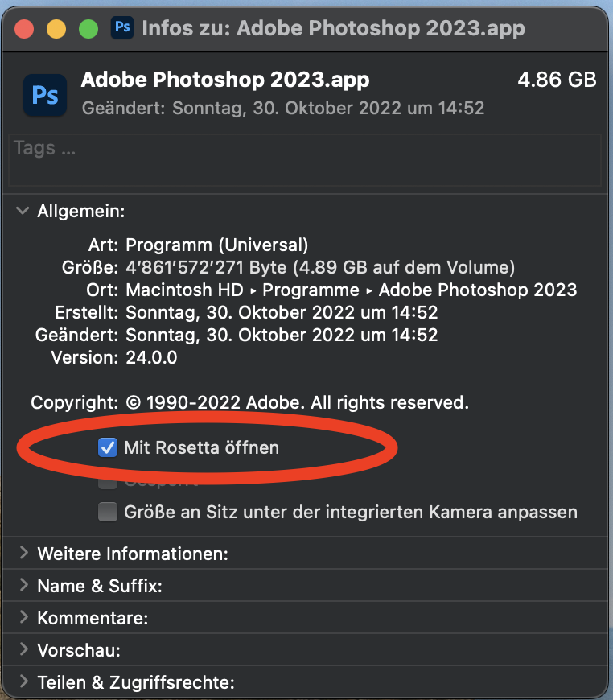
Task: Click the version value 24.0.0
Action: click(151, 357)
